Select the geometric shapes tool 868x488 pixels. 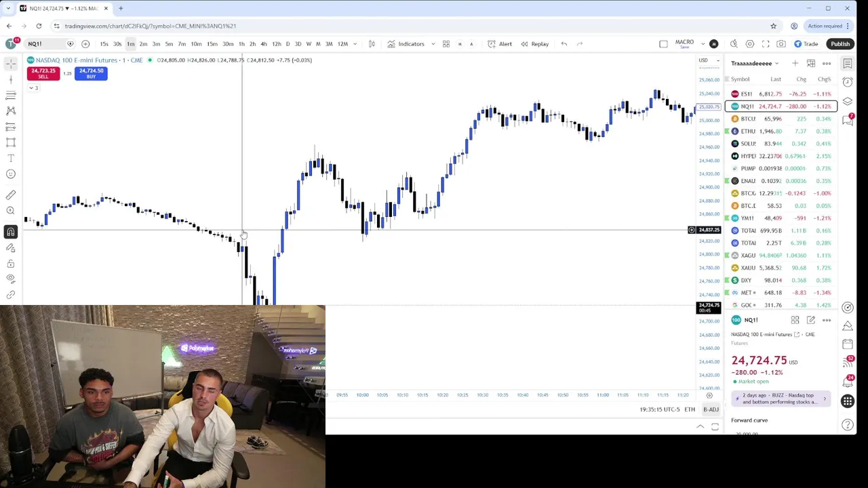click(11, 142)
